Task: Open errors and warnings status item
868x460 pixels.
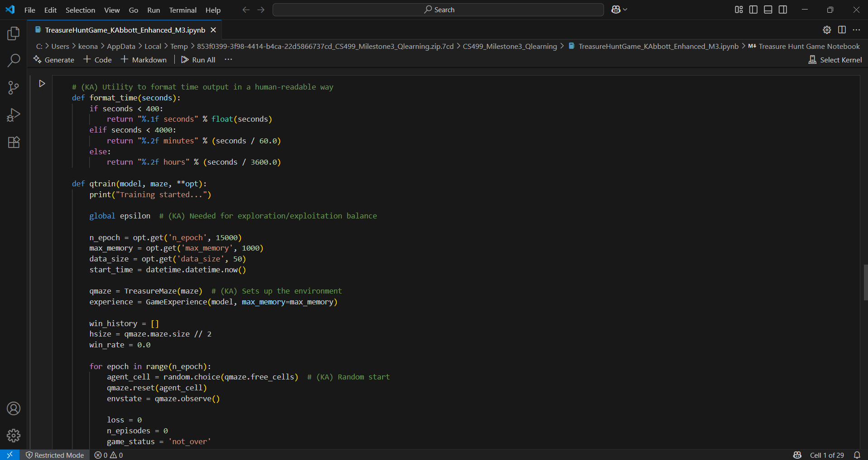Action: point(109,455)
